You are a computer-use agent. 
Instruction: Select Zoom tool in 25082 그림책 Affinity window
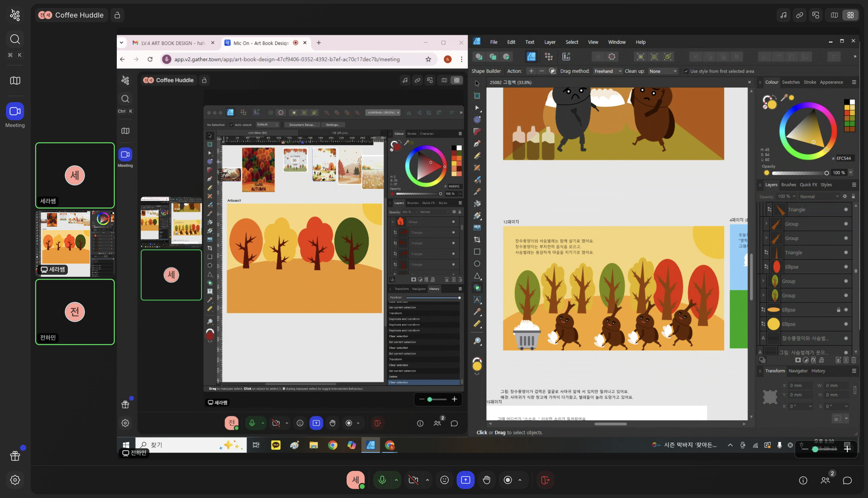tap(477, 341)
